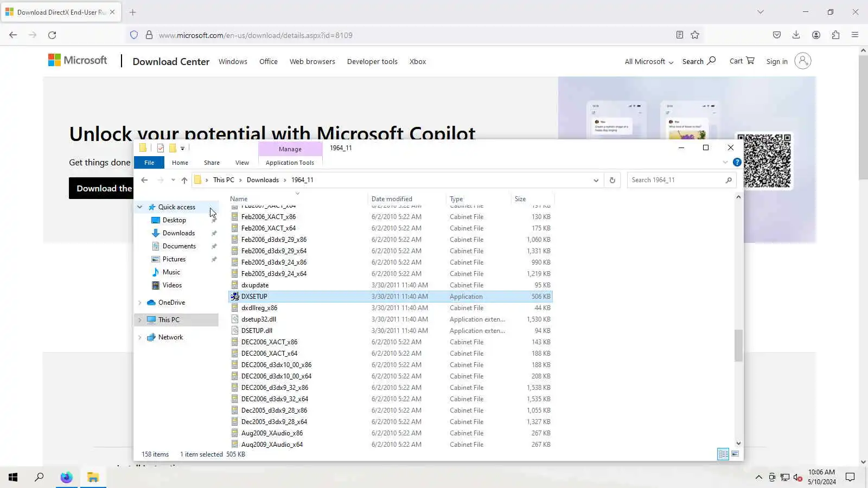Click Firefox's reload page icon
The height and width of the screenshot is (488, 868).
pos(52,35)
